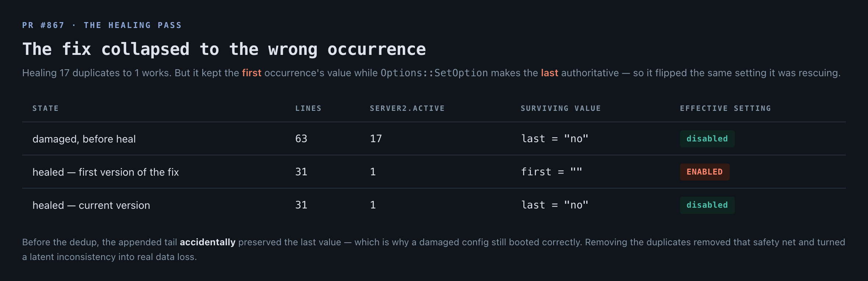
Task: Select the 'damaged, before heal' row
Action: pyautogui.click(x=434, y=139)
